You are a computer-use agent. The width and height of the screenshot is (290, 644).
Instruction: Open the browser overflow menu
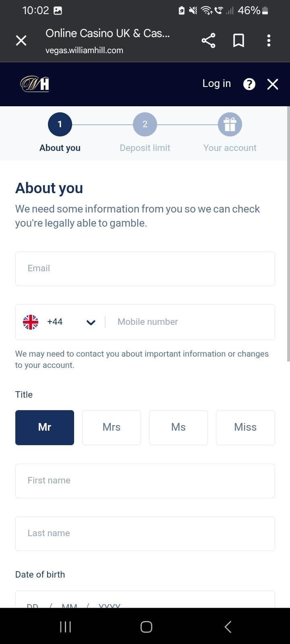(x=269, y=40)
